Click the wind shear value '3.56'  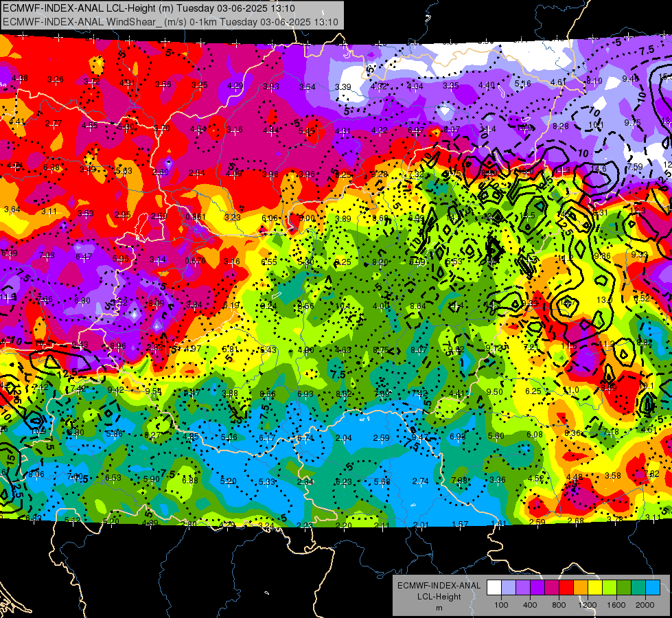(163, 84)
